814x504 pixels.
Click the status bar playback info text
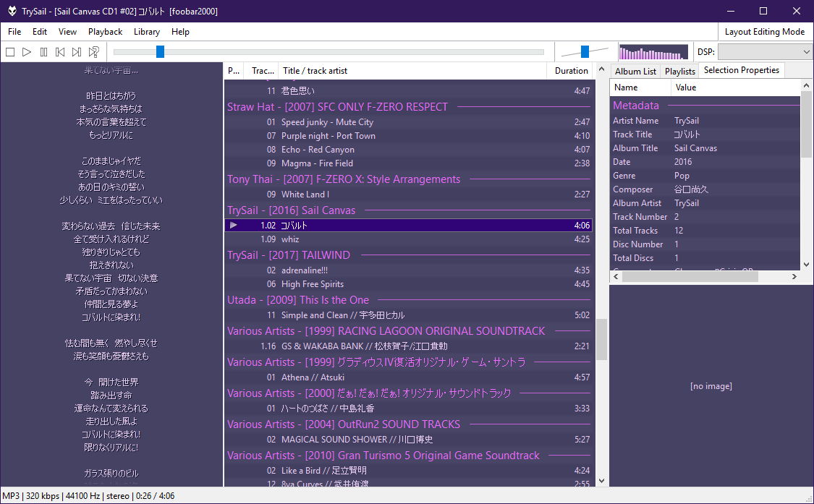click(88, 496)
